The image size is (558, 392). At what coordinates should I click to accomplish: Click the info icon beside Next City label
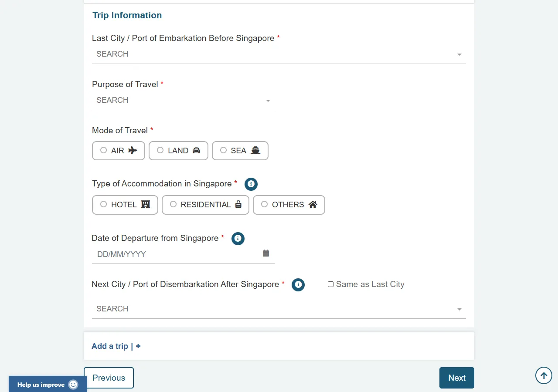click(298, 285)
